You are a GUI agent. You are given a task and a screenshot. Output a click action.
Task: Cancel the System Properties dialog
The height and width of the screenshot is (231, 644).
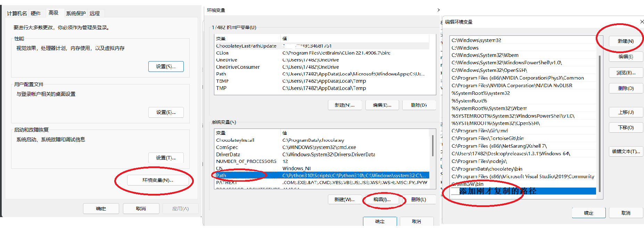(141, 208)
